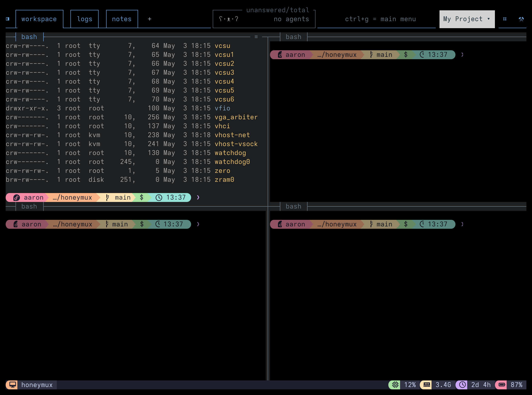The image size is (532, 395).
Task: Click the vhci device name
Action: coord(223,126)
